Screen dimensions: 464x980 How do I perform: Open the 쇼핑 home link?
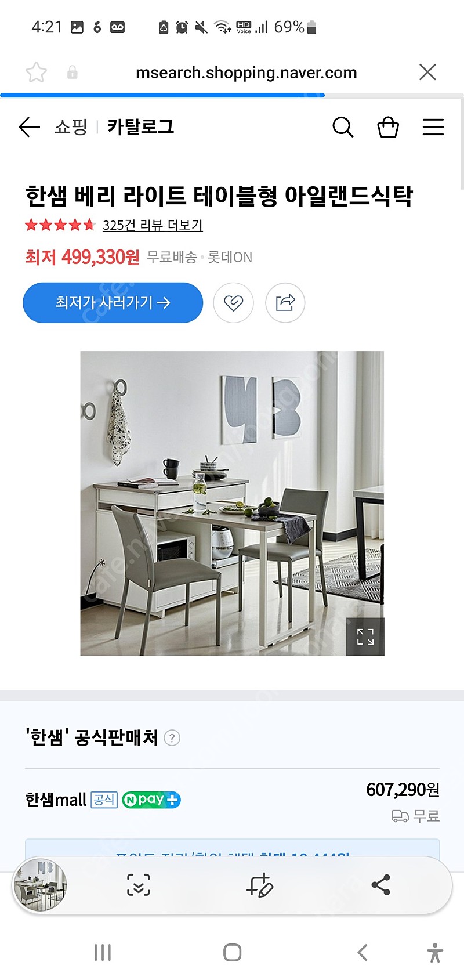(71, 126)
